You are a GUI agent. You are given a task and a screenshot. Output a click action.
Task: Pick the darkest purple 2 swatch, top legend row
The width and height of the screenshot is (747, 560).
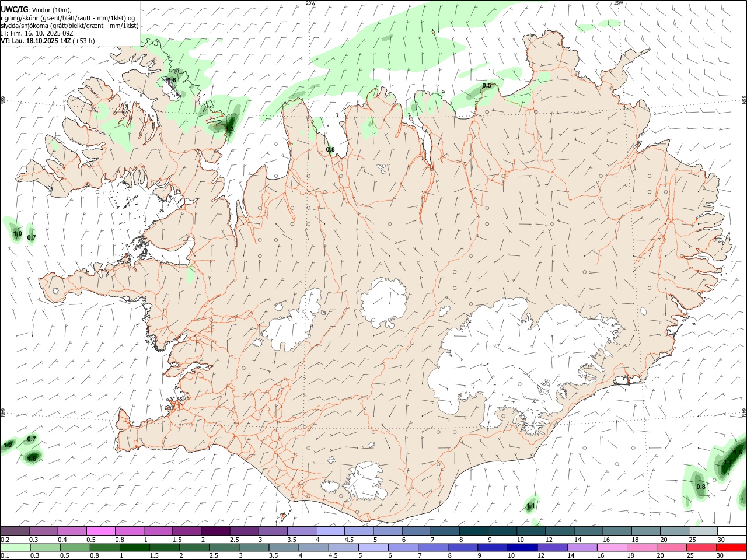215,531
